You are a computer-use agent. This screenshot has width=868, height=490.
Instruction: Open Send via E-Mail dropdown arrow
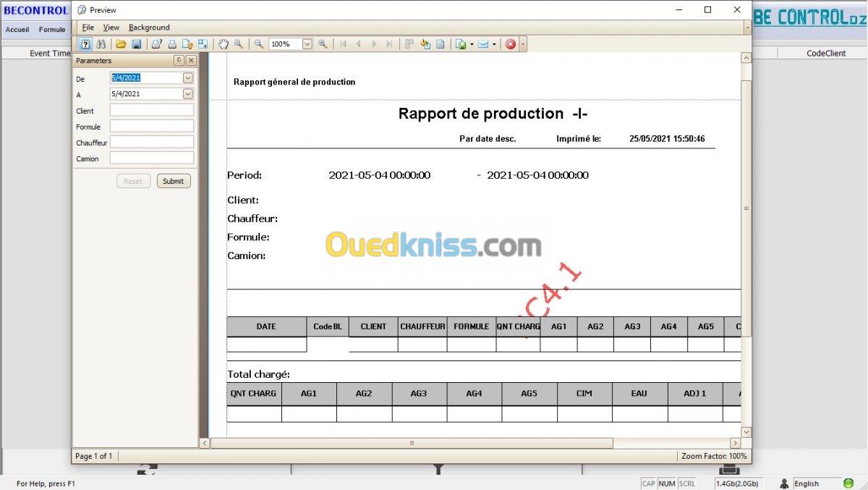point(495,44)
